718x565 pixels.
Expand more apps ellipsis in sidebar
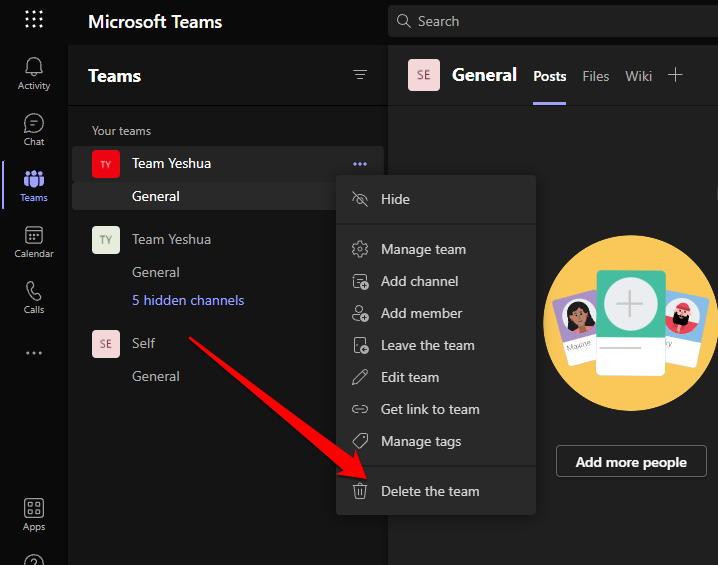pyautogui.click(x=34, y=353)
